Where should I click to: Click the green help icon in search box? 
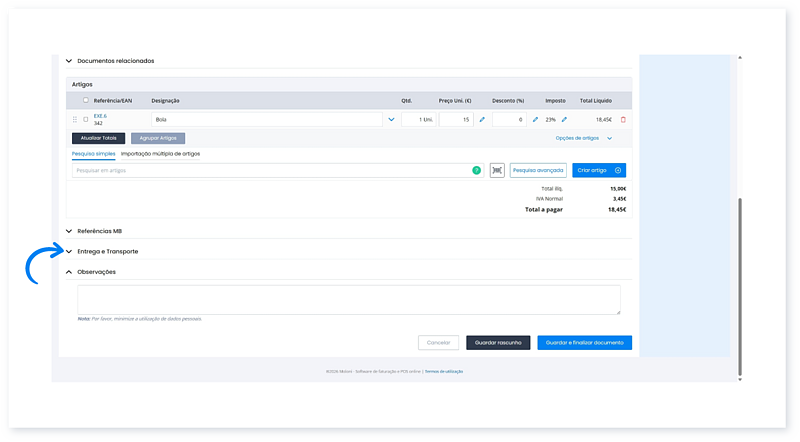[476, 171]
